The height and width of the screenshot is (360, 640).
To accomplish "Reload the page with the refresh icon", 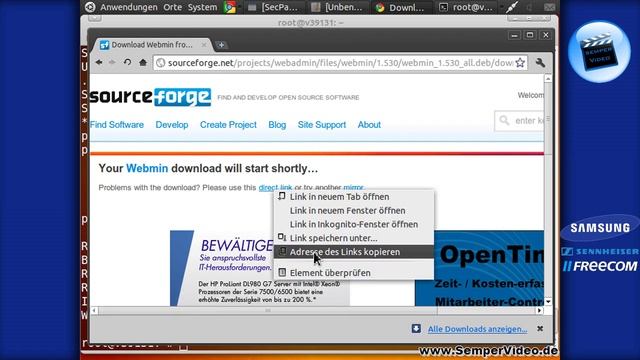I will pyautogui.click(x=127, y=62).
